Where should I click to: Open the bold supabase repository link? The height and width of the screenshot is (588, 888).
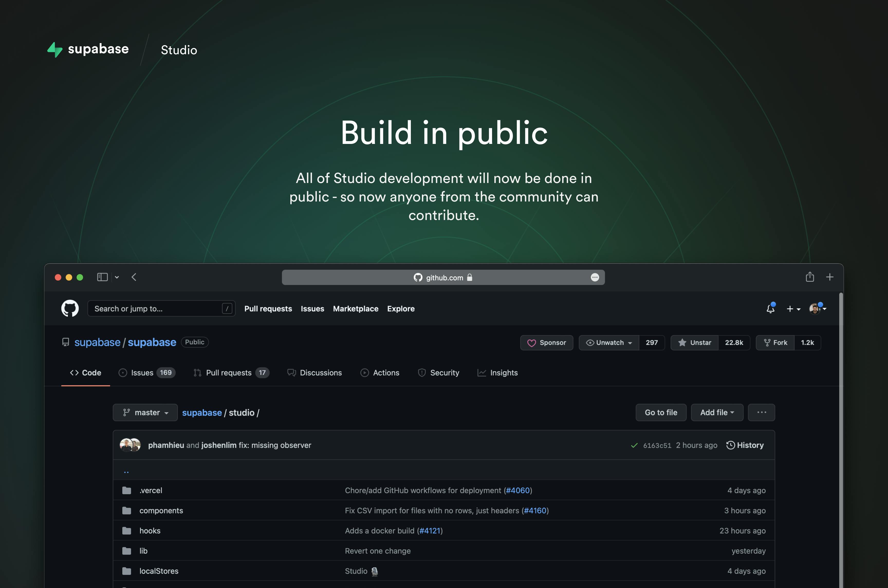point(152,342)
